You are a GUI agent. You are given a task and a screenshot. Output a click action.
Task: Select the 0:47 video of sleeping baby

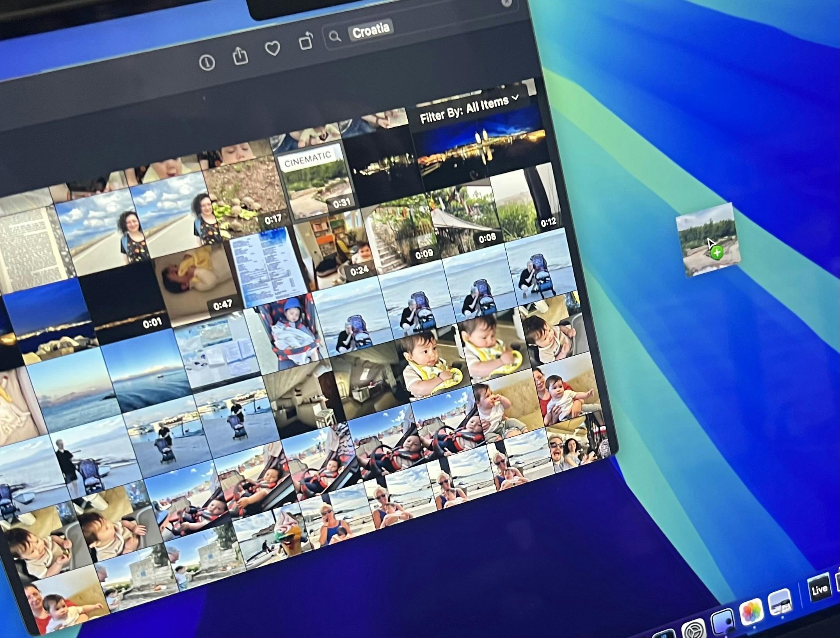coord(196,285)
